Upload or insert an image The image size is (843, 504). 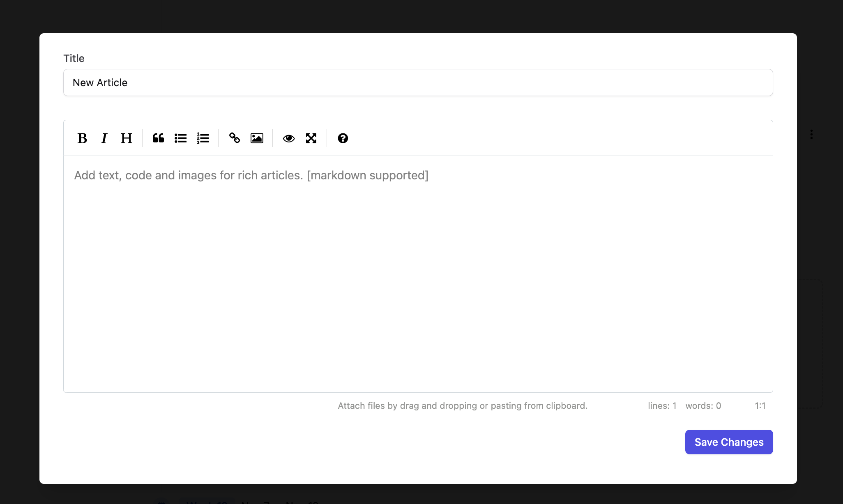coord(257,138)
